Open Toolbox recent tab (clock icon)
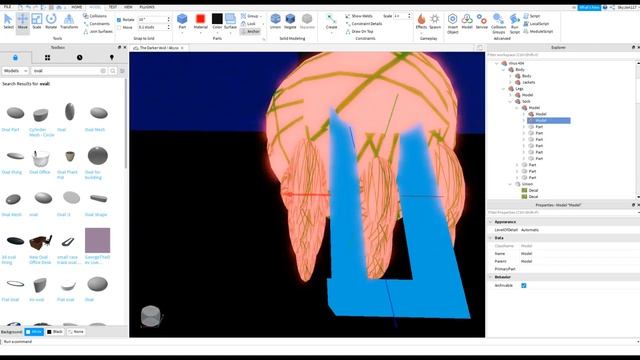The height and width of the screenshot is (360, 640). tap(80, 58)
